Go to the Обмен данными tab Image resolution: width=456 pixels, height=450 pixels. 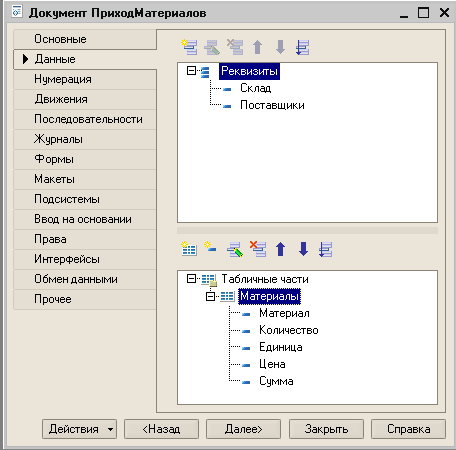(x=85, y=279)
